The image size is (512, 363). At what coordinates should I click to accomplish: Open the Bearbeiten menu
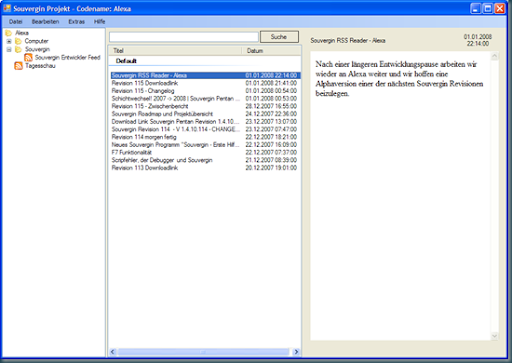pos(45,22)
